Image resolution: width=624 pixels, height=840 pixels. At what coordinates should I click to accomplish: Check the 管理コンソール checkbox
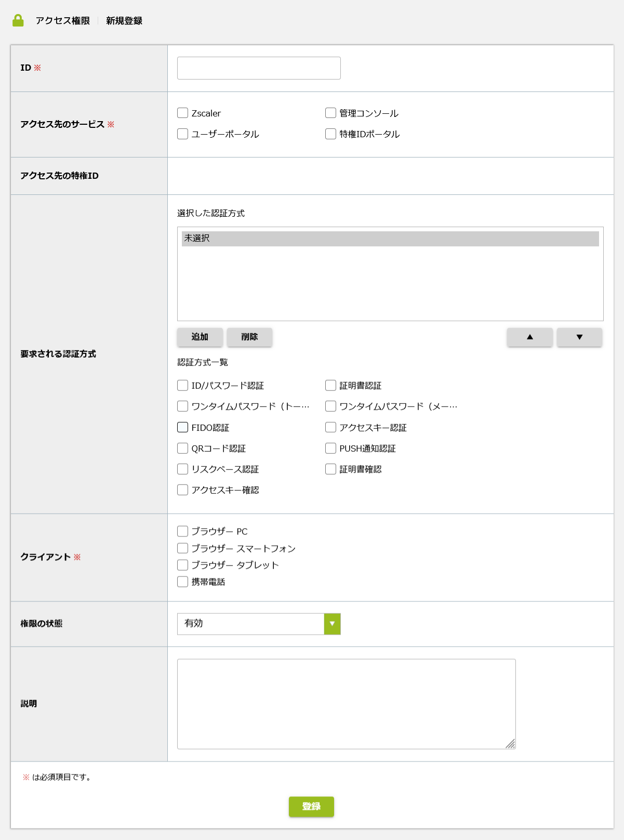(x=330, y=113)
